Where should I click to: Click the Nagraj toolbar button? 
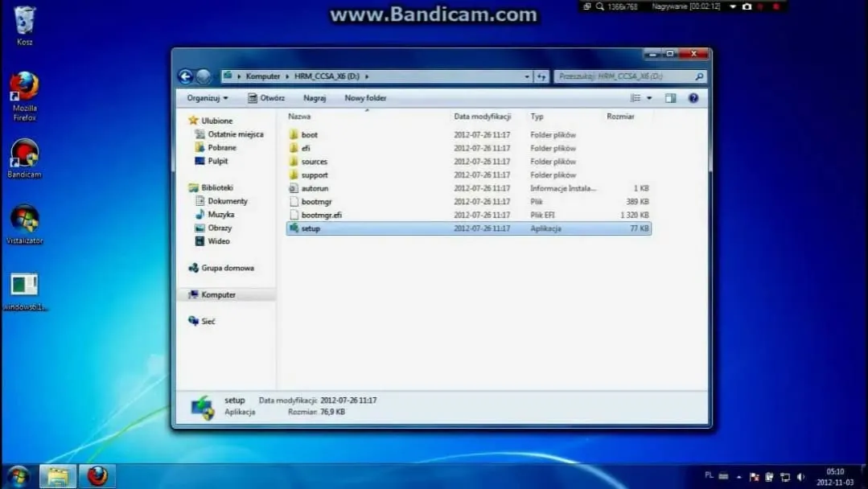(315, 98)
